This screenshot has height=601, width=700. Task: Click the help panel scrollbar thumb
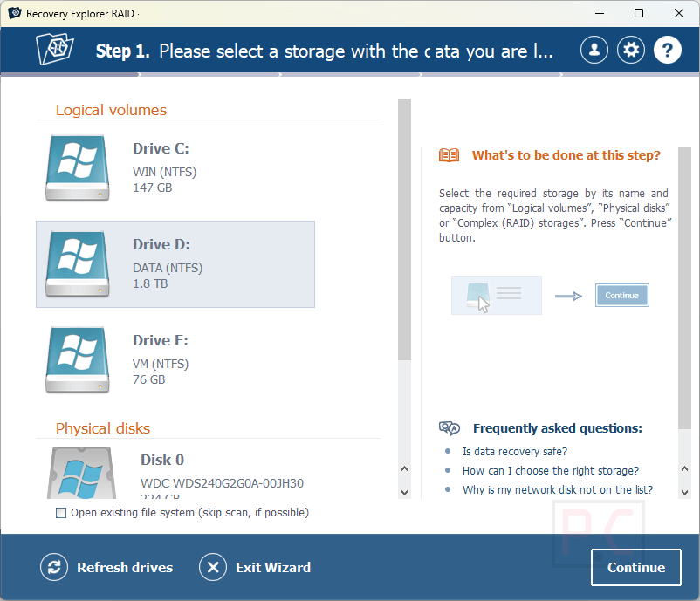tap(684, 288)
